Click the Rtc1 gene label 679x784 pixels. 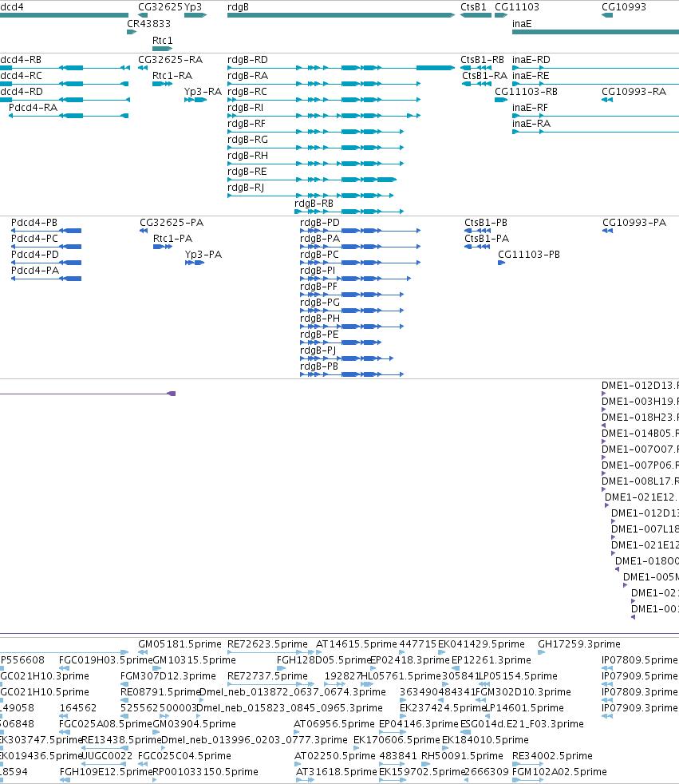(163, 40)
